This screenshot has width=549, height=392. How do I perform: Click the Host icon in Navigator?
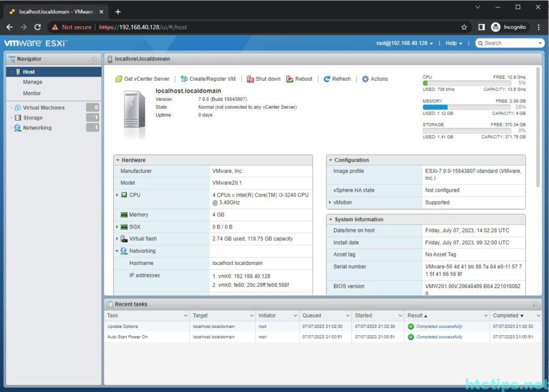pyautogui.click(x=18, y=72)
